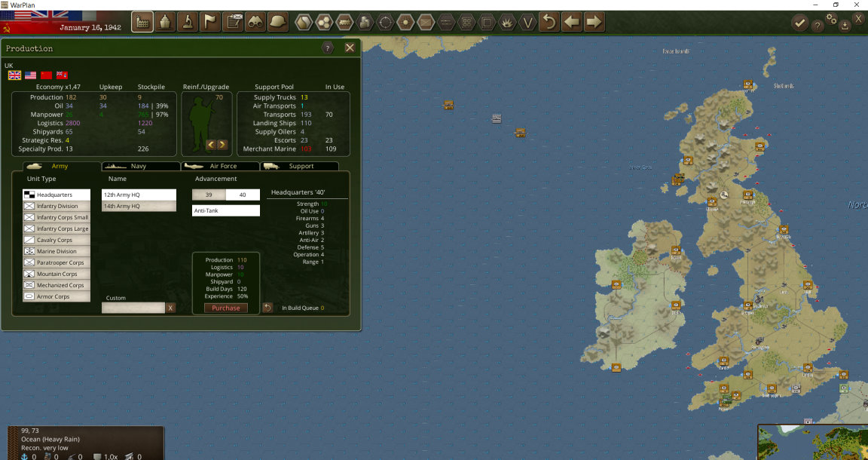Toggle the envelope overlay icon

click(x=426, y=23)
